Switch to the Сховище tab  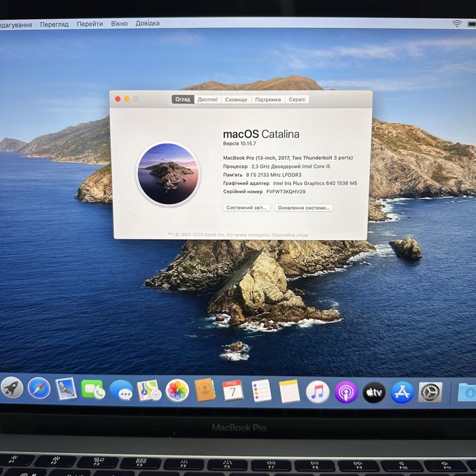(x=236, y=99)
